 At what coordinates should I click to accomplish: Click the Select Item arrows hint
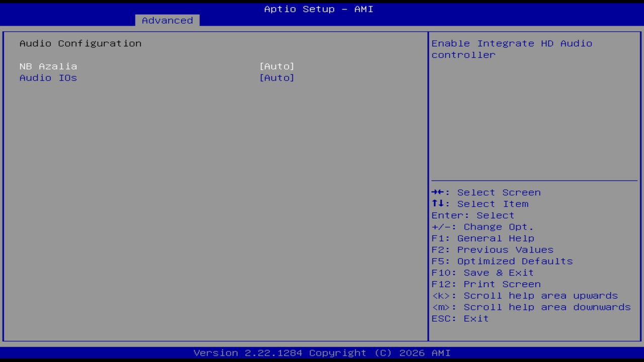480,204
